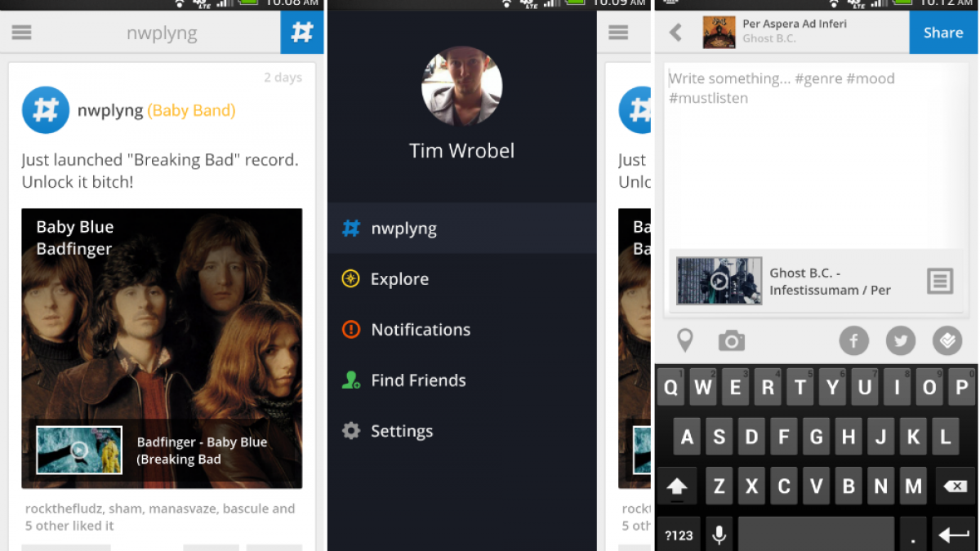Open Notifications from the side menu
Image resolution: width=980 pixels, height=551 pixels.
462,330
